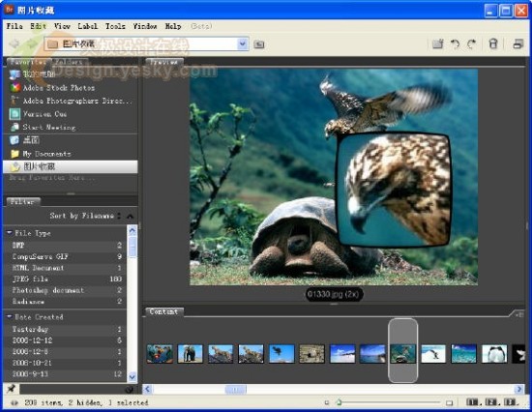The image size is (532, 412).
Task: Filter by HTML Document type
Action: [x=65, y=268]
